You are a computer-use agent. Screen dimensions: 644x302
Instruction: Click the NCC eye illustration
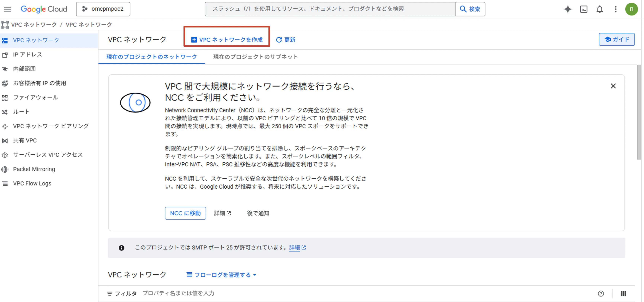pos(135,102)
